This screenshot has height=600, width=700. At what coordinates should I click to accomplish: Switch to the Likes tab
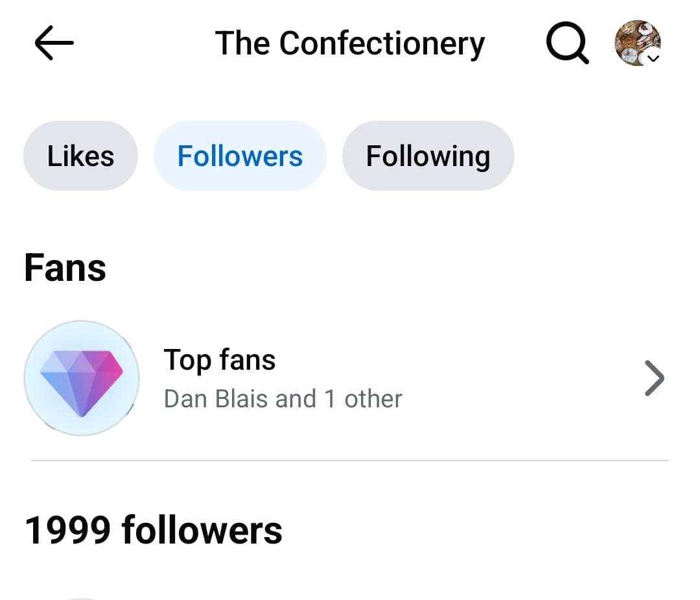pos(80,156)
